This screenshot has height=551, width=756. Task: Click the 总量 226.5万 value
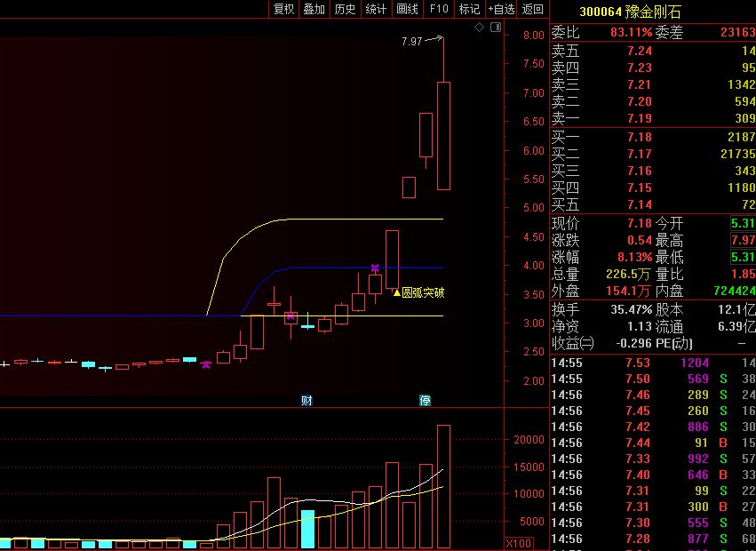(x=629, y=274)
